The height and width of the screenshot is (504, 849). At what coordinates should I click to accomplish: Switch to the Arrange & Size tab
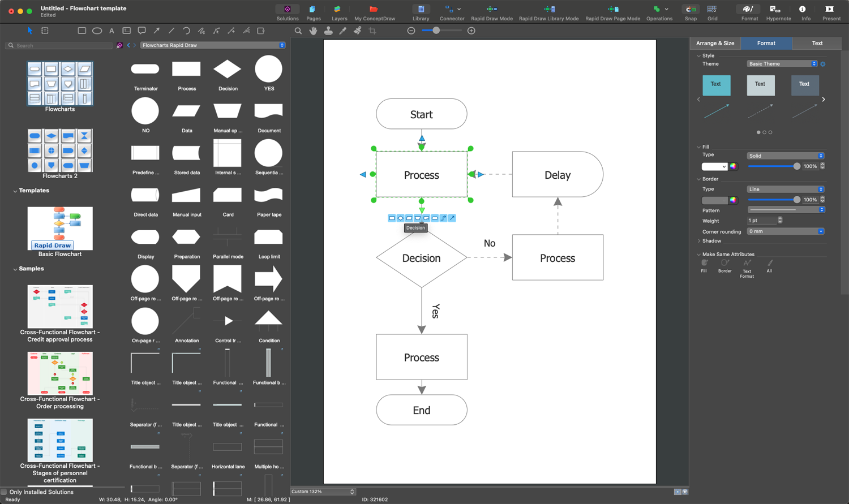coord(715,43)
